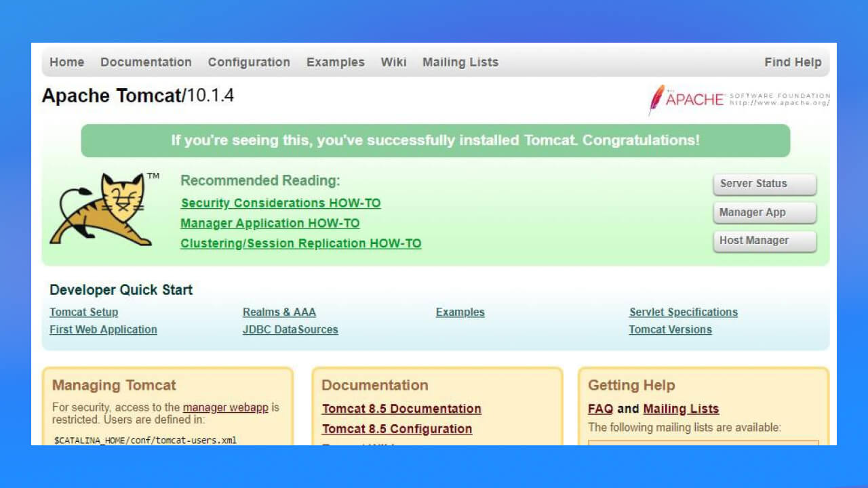The image size is (868, 488).
Task: Click the Recommended Reading heading
Action: [x=260, y=181]
